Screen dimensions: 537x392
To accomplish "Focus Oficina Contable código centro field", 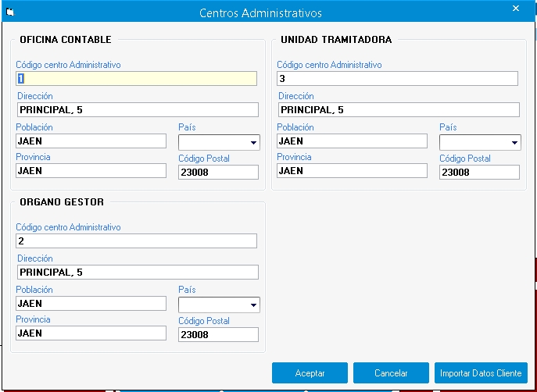I will pos(136,79).
